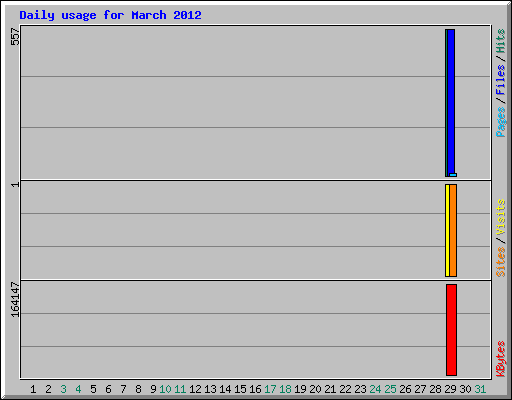Viewport: 512px width, 400px height.
Task: Click day 7 on the x-axis
Action: [123, 389]
